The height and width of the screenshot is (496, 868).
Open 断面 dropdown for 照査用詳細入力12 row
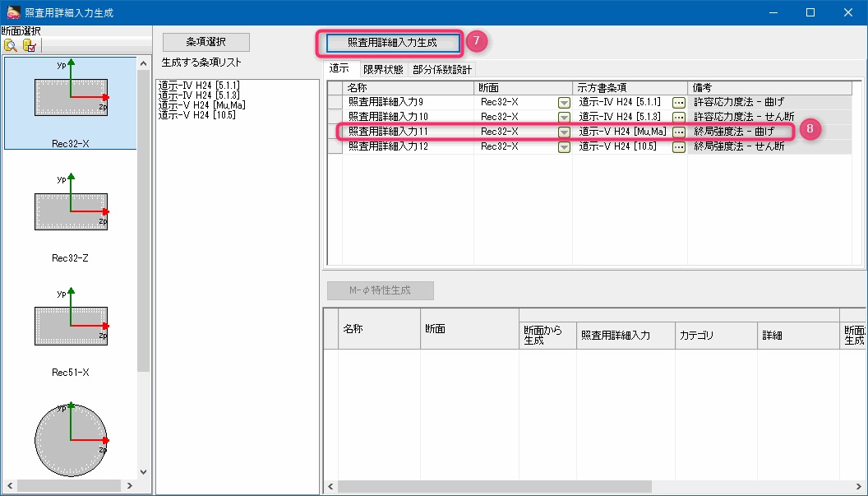point(564,147)
